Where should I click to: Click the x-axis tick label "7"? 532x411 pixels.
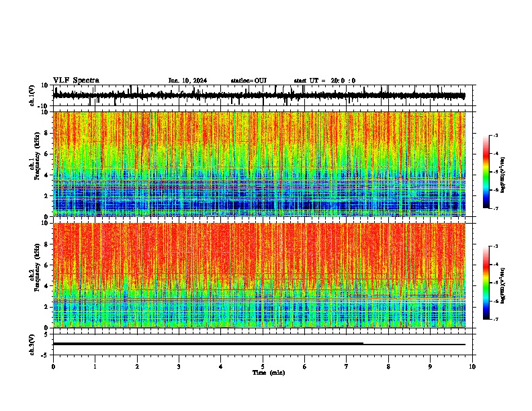[x=347, y=367]
